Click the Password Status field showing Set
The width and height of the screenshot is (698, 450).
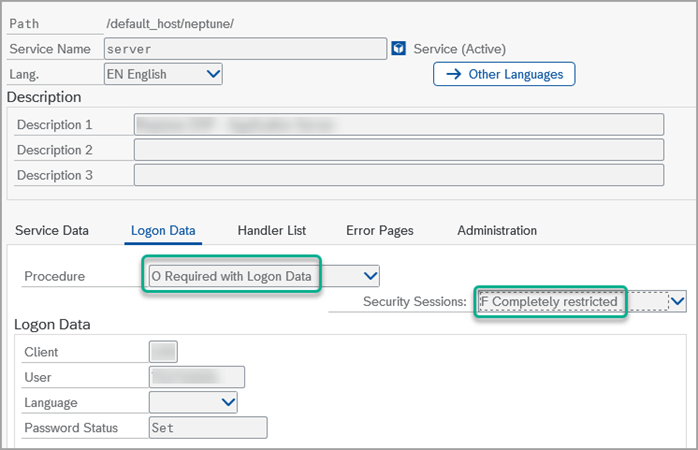tap(207, 428)
